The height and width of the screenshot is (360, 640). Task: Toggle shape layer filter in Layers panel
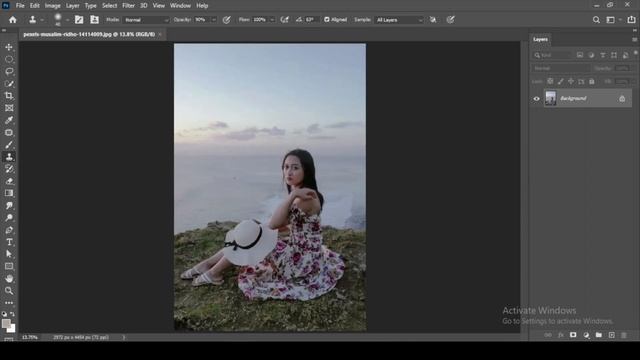[614, 55]
